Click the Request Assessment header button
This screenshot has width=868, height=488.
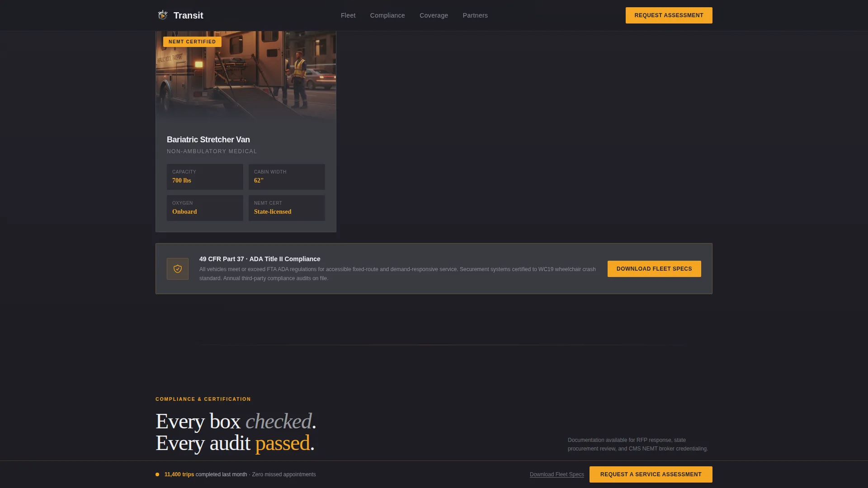click(669, 15)
